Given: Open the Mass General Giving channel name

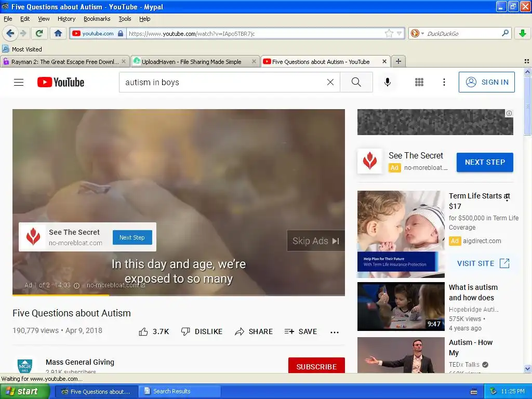Looking at the screenshot, I should coord(80,362).
